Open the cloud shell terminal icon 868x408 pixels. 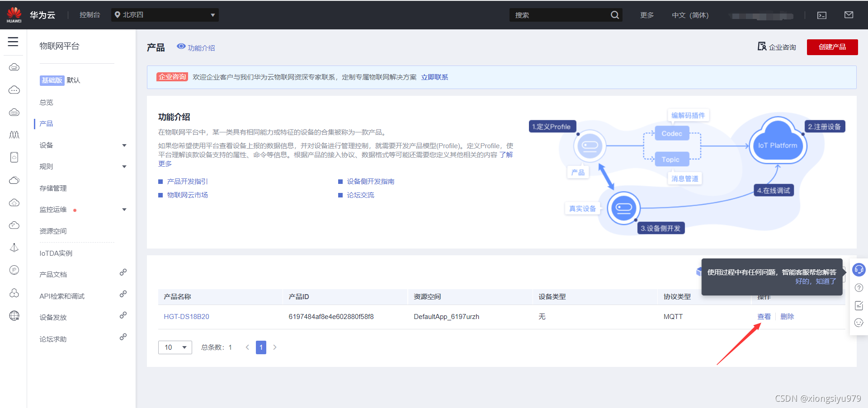[x=822, y=15]
